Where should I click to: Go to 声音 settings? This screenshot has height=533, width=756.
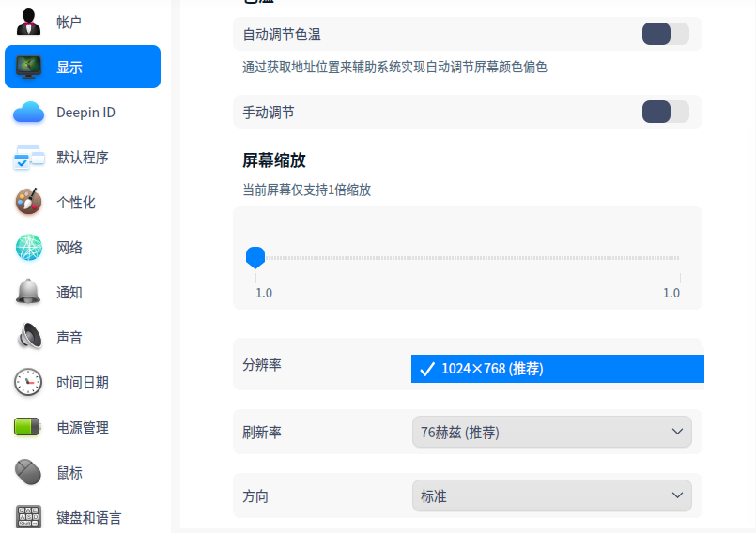tap(83, 337)
